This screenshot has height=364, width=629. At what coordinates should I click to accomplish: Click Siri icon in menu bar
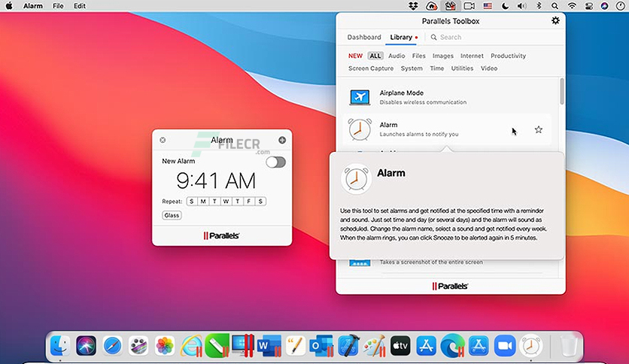point(604,5)
